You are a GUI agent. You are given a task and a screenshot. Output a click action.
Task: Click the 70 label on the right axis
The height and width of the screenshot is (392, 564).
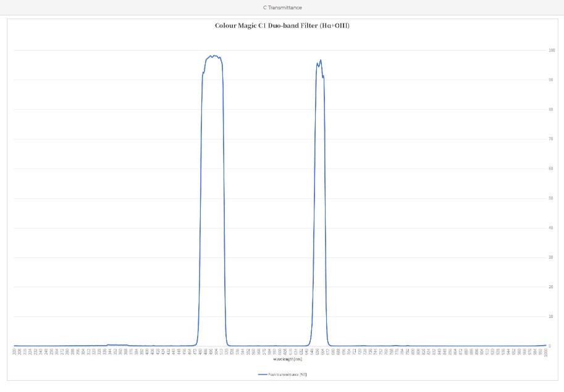point(550,139)
